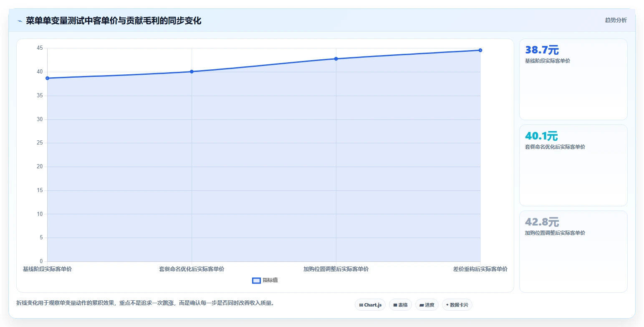Toggle the 指标值 legend item
The height and width of the screenshot is (327, 644).
click(x=265, y=280)
